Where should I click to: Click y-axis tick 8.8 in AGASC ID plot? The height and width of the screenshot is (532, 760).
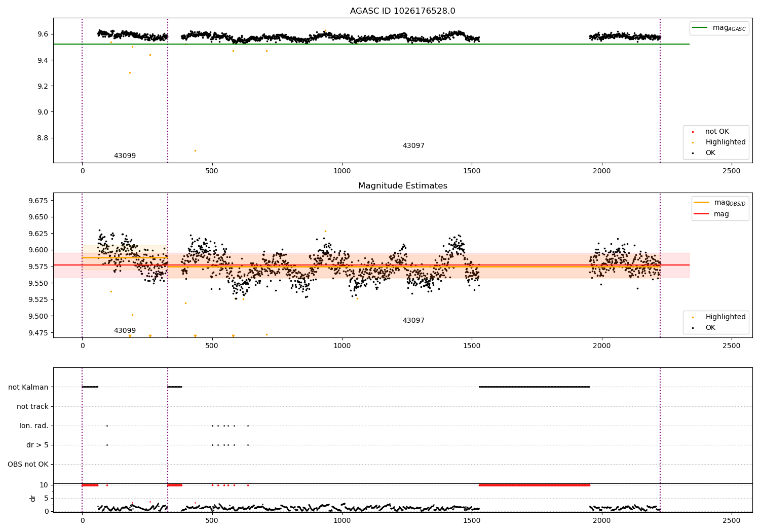click(43, 138)
